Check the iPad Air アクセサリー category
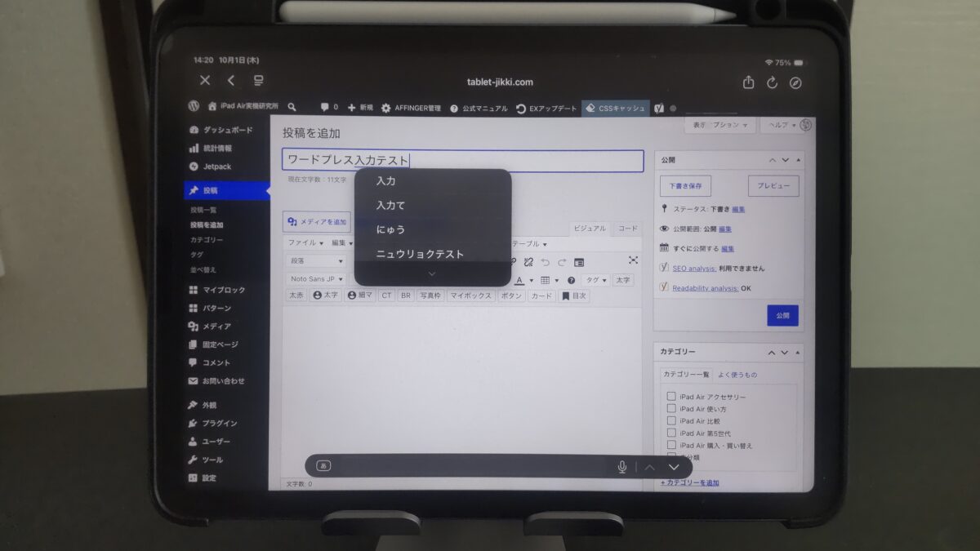Image resolution: width=980 pixels, height=551 pixels. click(671, 397)
